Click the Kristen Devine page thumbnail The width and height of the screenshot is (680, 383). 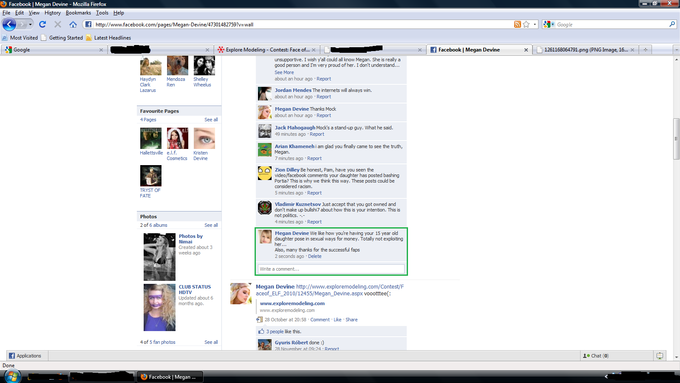tap(204, 138)
